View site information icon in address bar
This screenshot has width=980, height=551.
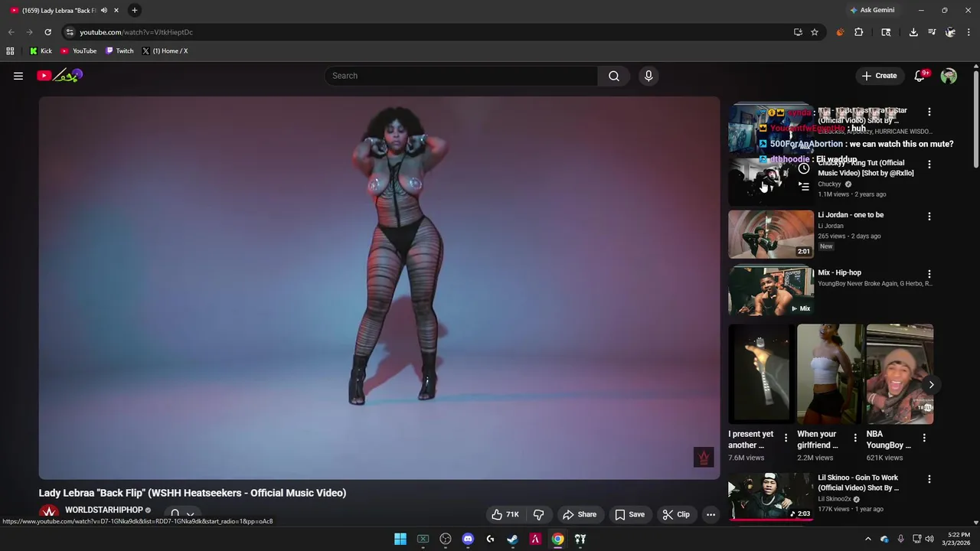70,32
